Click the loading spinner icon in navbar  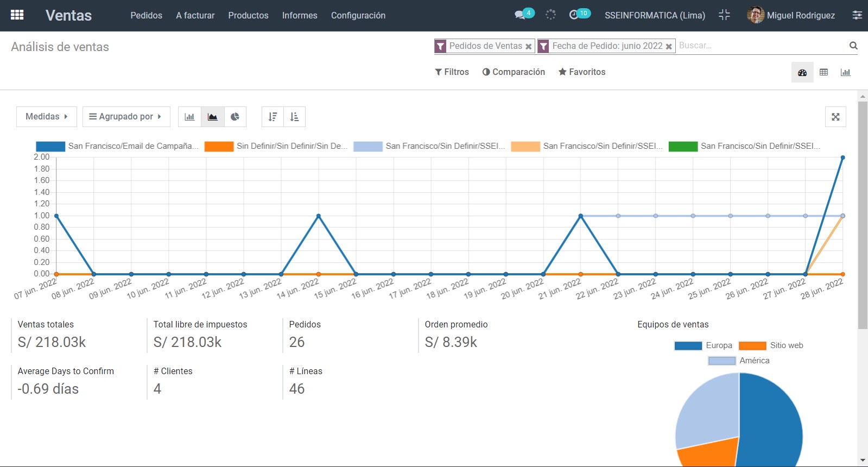click(x=550, y=15)
